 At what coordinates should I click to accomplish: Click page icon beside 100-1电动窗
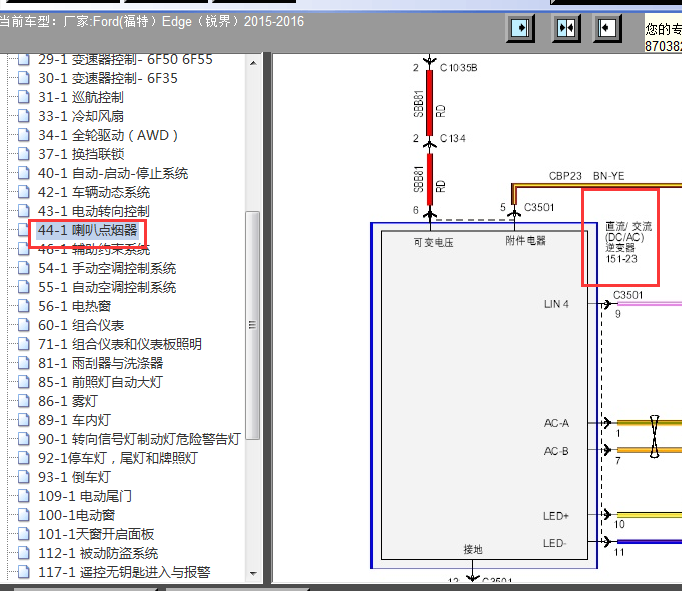[23, 515]
